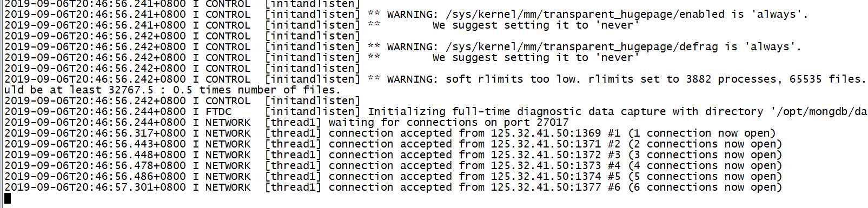Click IP address 125.32.41.50:1372

pos(546,155)
